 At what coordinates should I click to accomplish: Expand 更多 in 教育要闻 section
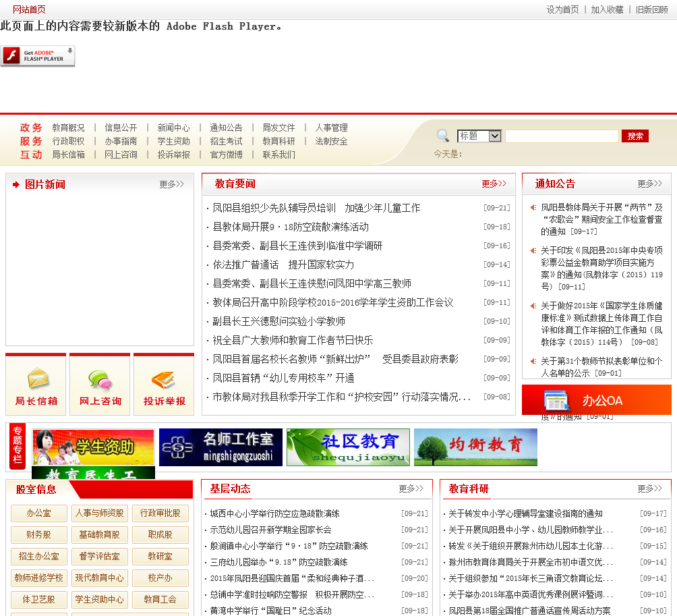tap(494, 184)
